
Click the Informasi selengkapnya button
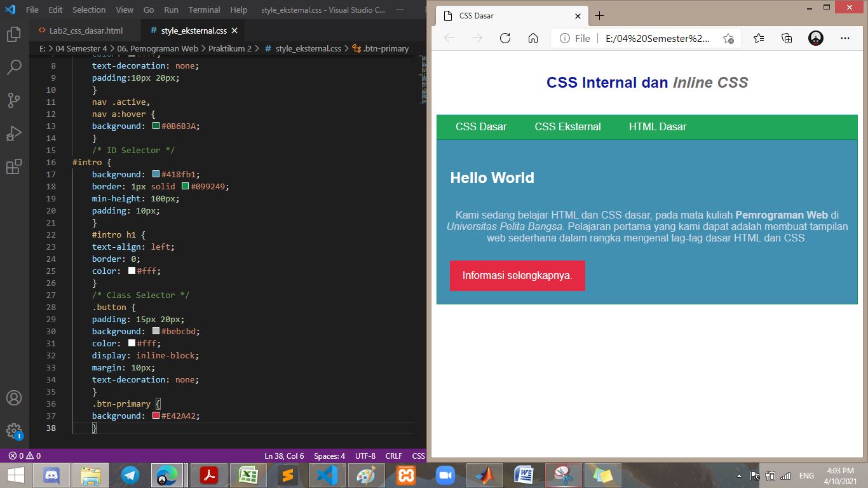coord(517,276)
